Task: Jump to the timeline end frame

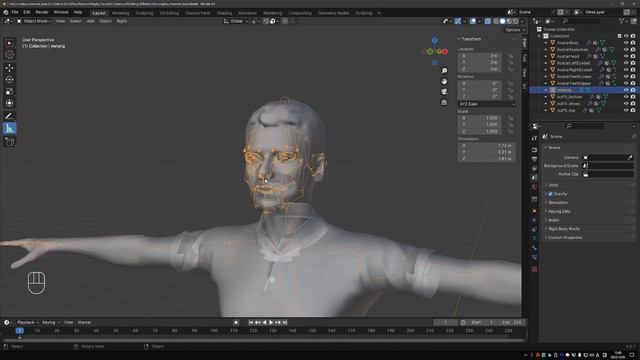Action: 285,322
